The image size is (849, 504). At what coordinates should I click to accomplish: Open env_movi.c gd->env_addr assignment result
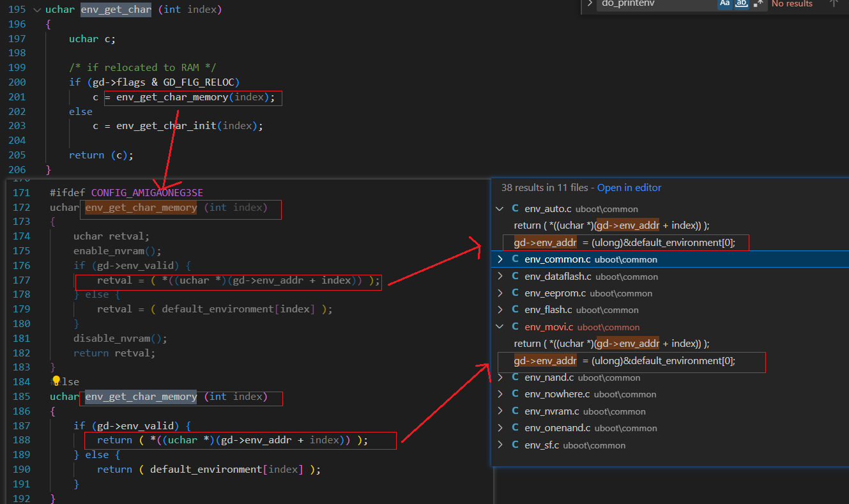624,361
